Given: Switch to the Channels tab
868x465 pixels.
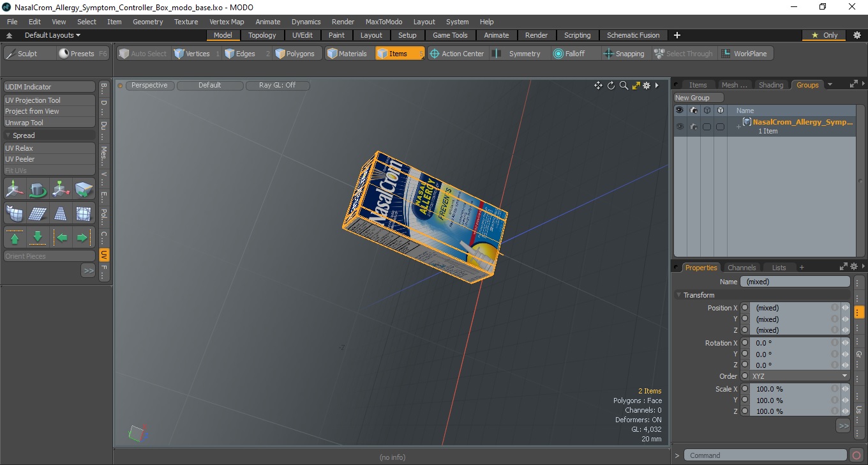Looking at the screenshot, I should pyautogui.click(x=742, y=268).
